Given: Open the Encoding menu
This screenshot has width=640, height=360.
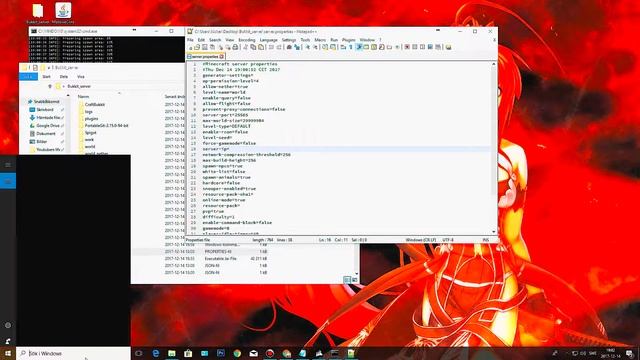Looking at the screenshot, I should click(x=247, y=40).
